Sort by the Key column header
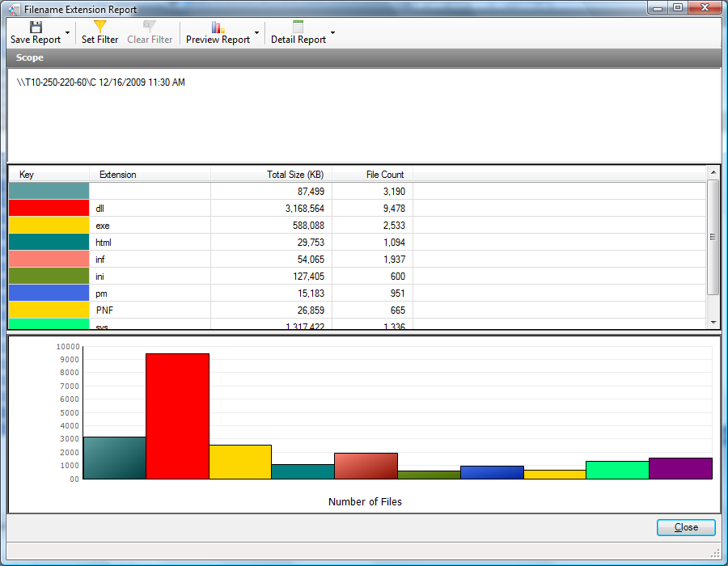The width and height of the screenshot is (728, 566). click(x=49, y=175)
